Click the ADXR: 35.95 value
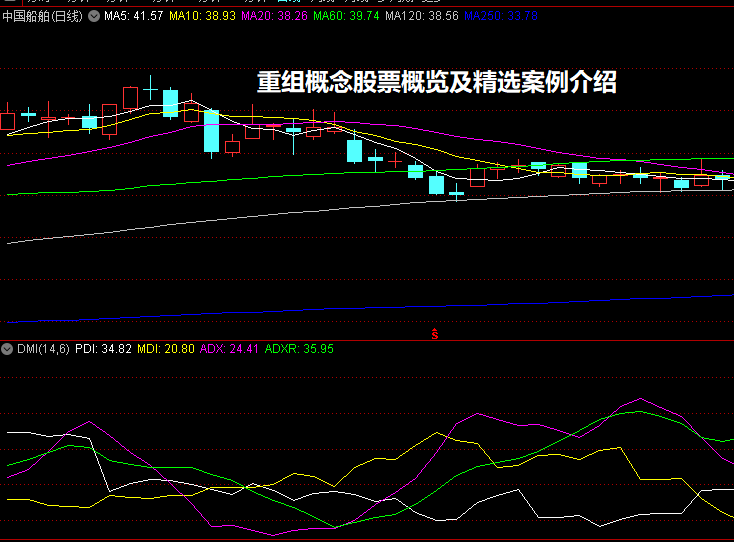 point(299,349)
